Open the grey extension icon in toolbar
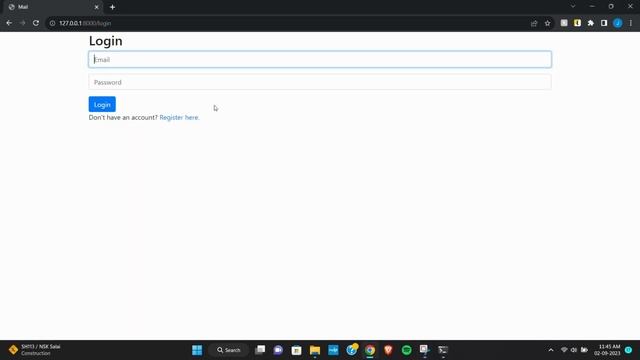Image resolution: width=640 pixels, height=360 pixels. [564, 23]
